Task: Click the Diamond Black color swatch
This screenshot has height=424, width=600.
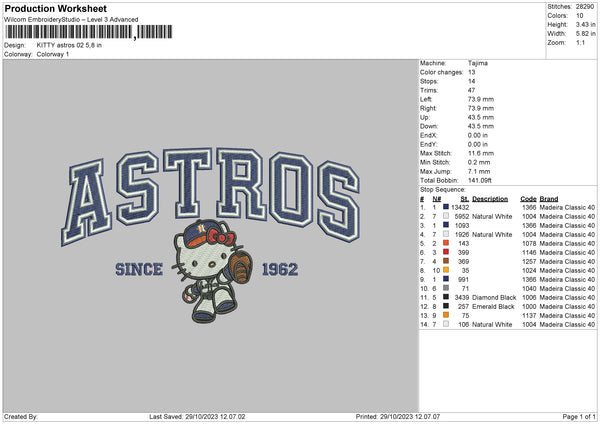Action: point(446,297)
